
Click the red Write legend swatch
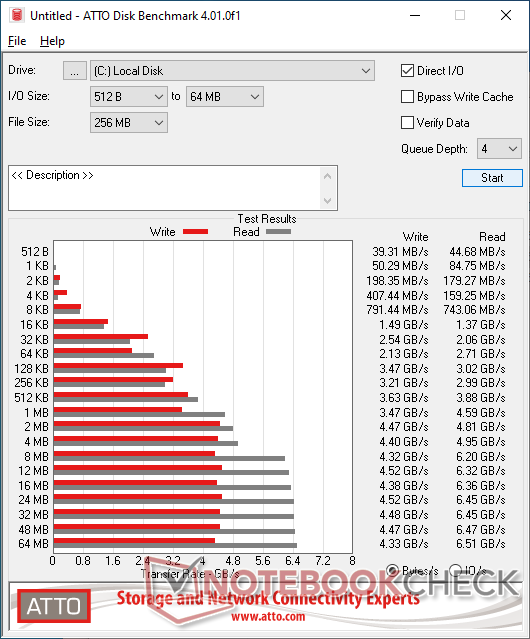point(196,232)
